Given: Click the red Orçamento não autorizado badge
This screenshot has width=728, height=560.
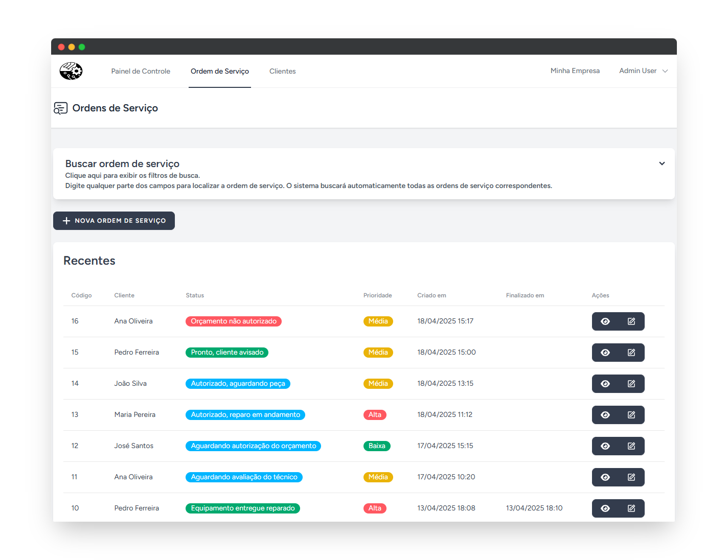Looking at the screenshot, I should point(234,321).
